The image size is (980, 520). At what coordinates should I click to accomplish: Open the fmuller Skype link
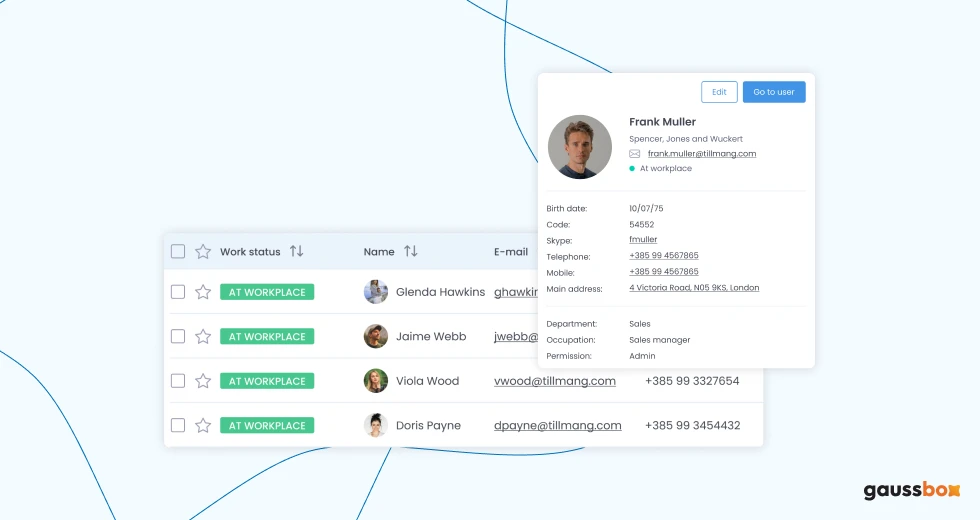point(643,240)
